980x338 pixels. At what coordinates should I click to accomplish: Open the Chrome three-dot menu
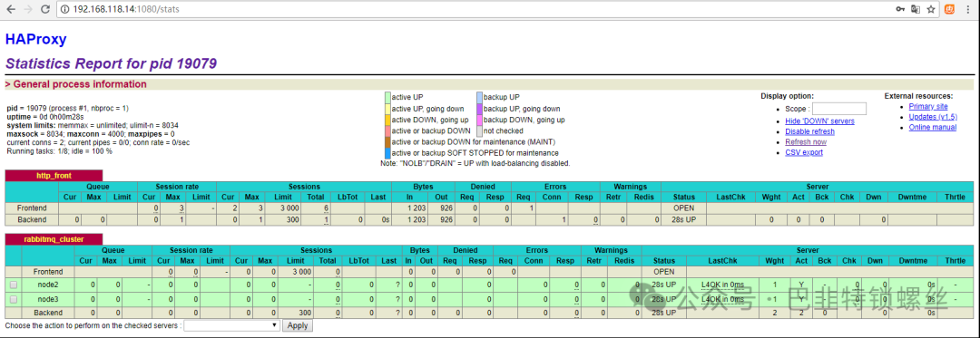coord(969,9)
